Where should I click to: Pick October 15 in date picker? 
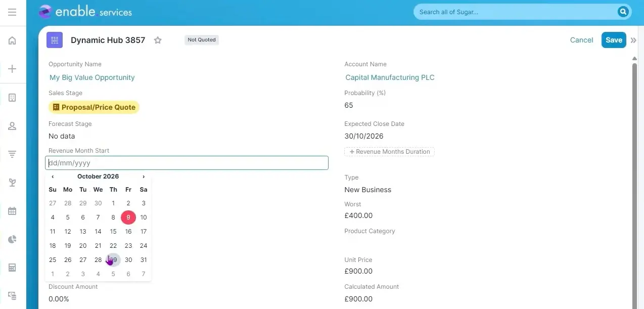point(113,232)
